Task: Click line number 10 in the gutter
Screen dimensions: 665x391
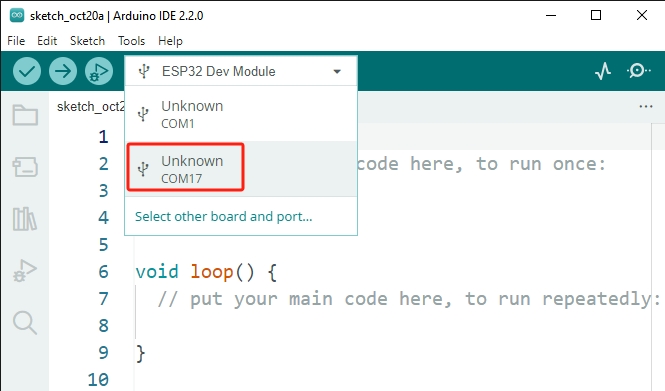Action: coord(98,380)
